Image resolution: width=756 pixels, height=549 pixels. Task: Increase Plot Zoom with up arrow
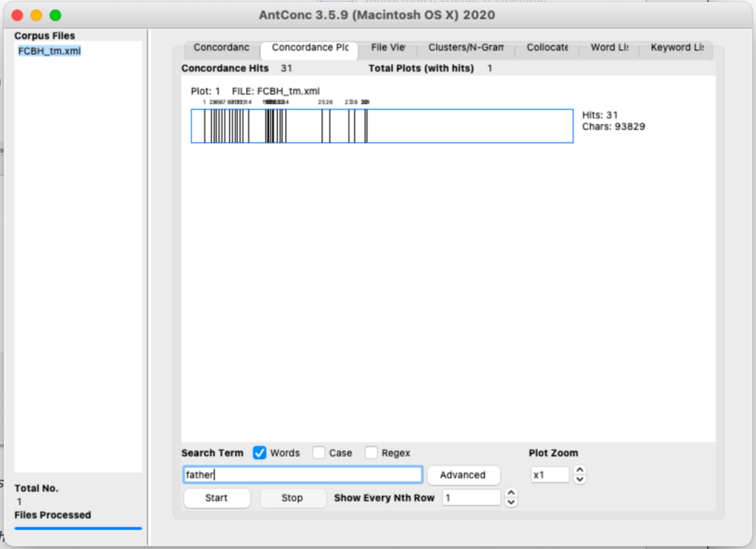[x=580, y=470]
